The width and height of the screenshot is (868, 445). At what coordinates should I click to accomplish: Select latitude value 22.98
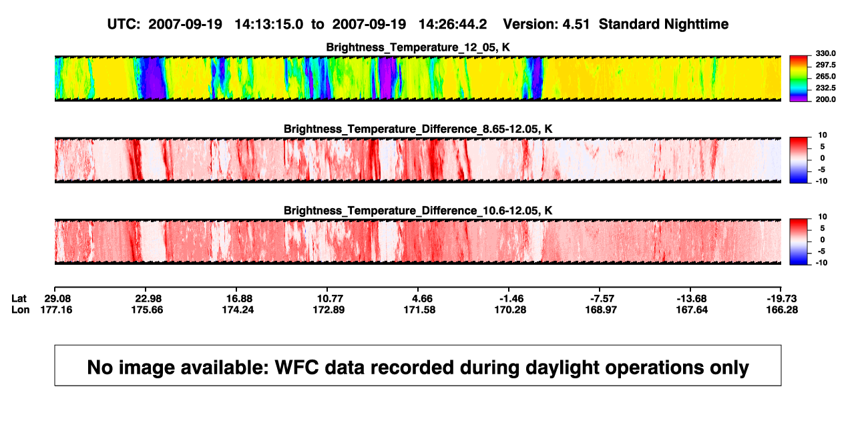(147, 298)
